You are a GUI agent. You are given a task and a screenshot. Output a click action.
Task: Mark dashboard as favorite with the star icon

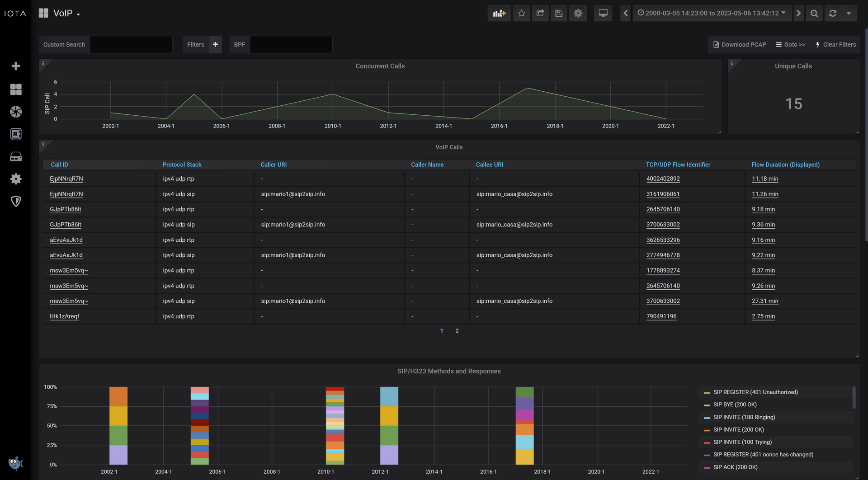pos(521,13)
